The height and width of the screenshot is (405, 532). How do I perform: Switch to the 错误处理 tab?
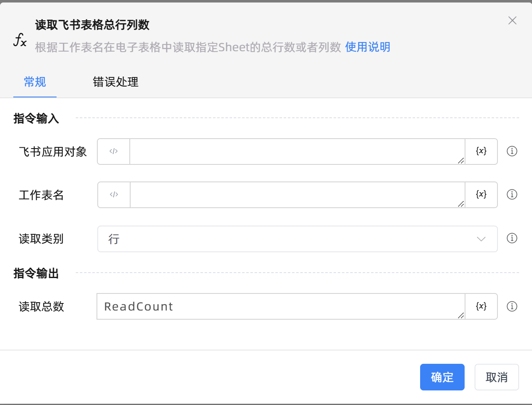pyautogui.click(x=116, y=82)
